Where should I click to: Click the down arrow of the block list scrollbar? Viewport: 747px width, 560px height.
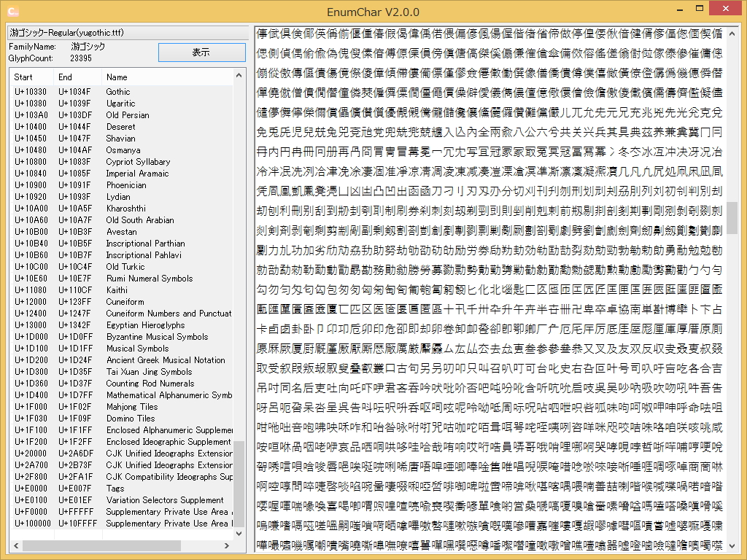tap(239, 532)
